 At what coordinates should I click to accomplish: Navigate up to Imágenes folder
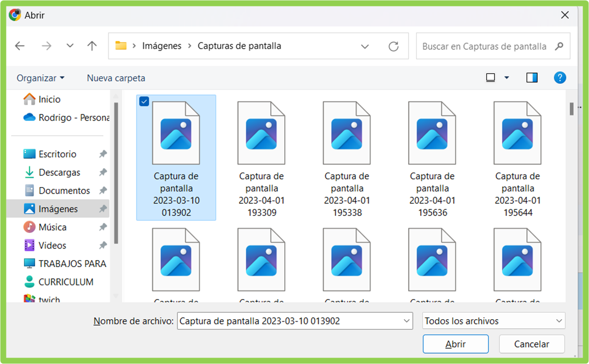[92, 45]
